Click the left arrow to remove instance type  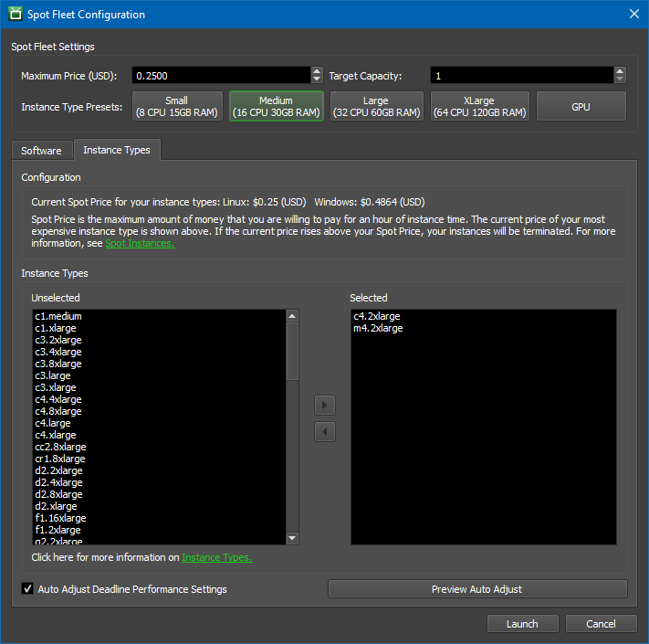(324, 431)
